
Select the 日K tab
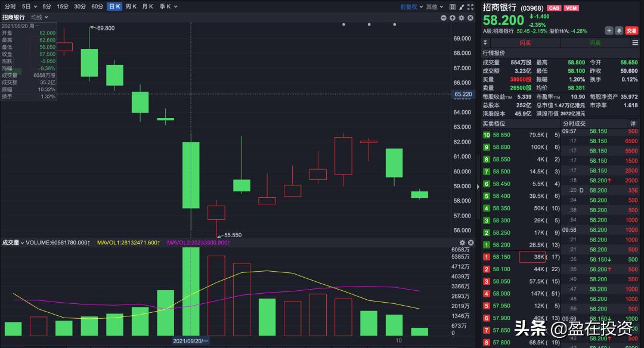click(114, 7)
